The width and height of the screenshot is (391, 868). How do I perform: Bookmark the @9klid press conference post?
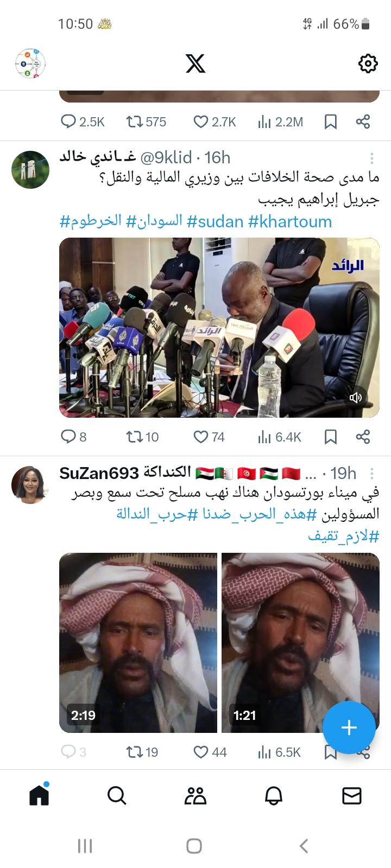[331, 437]
